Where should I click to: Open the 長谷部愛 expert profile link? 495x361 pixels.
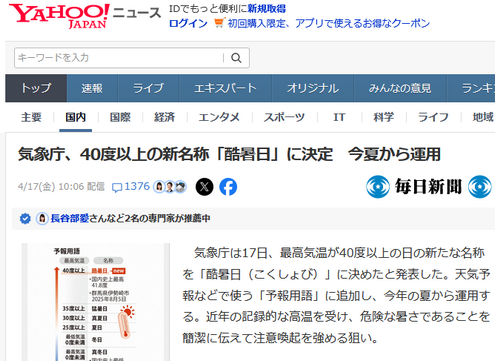click(70, 219)
